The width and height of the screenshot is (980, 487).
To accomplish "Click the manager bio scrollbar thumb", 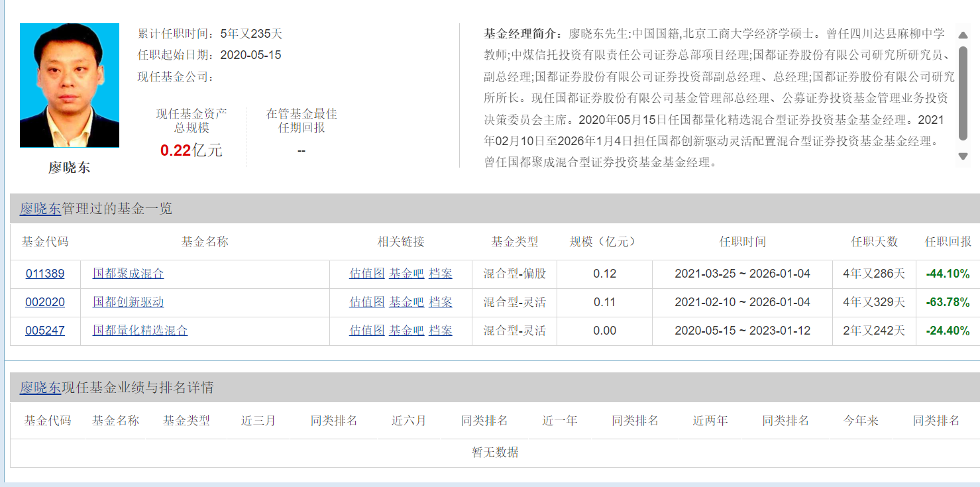I will coord(963,93).
